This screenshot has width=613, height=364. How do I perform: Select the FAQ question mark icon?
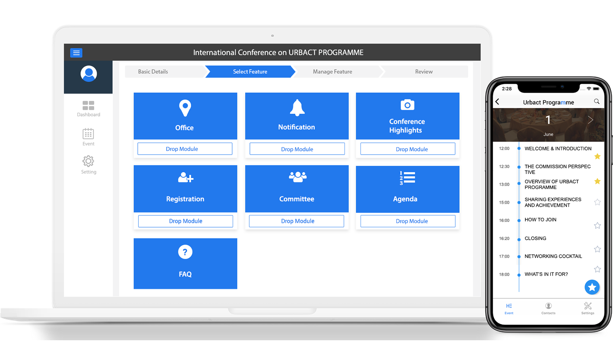[185, 252]
